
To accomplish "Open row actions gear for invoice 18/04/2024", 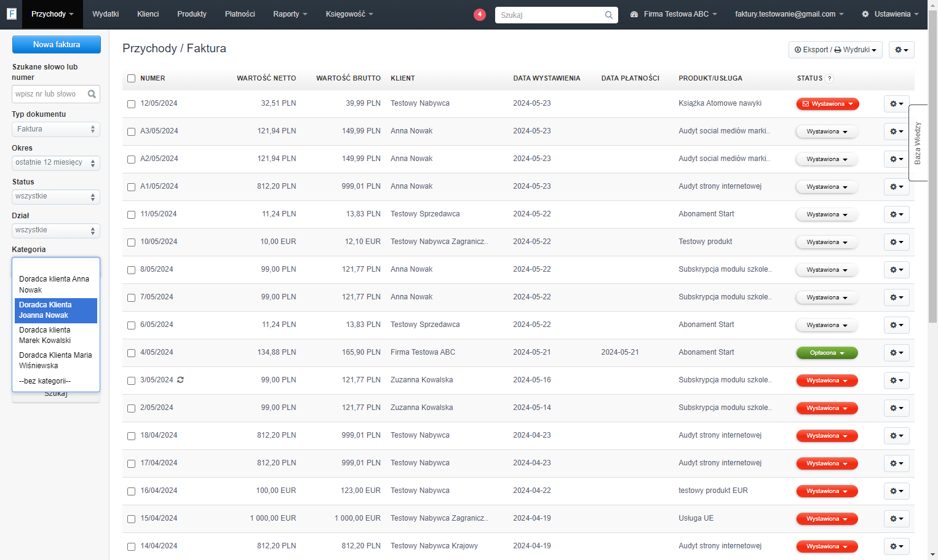I will [897, 436].
